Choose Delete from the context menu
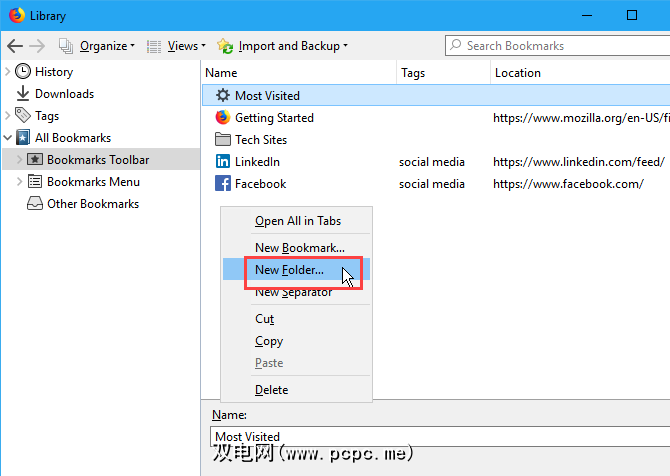The image size is (670, 476). (x=271, y=390)
